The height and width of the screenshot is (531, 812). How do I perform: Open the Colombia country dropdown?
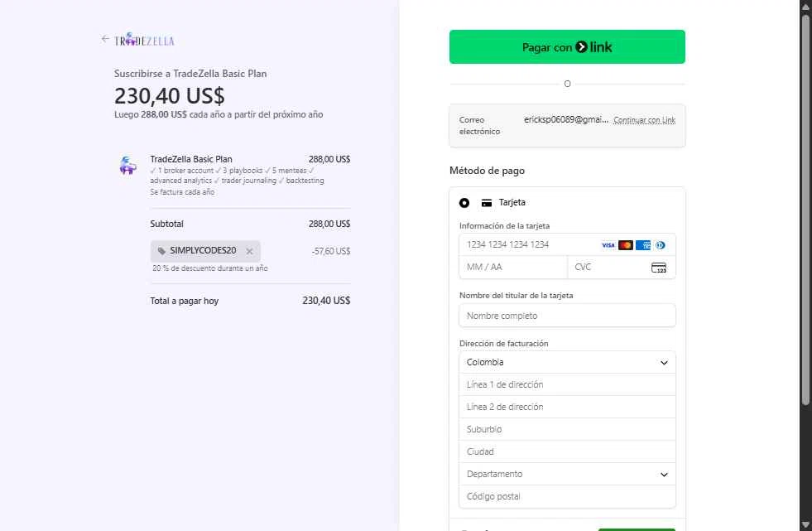tap(567, 363)
